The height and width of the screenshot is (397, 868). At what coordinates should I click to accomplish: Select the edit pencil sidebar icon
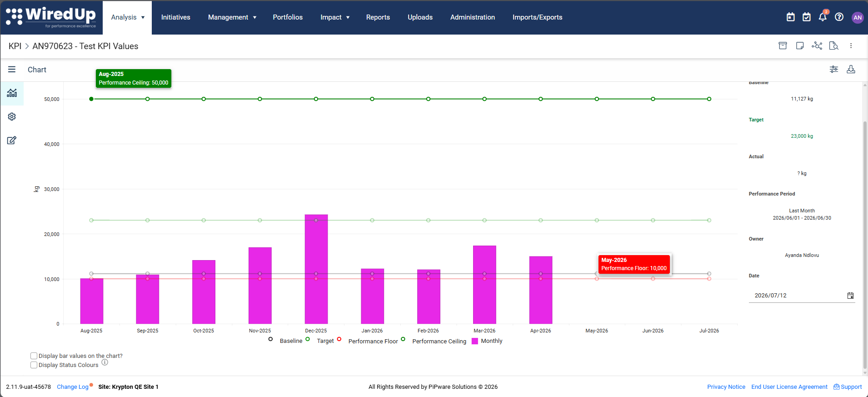12,140
